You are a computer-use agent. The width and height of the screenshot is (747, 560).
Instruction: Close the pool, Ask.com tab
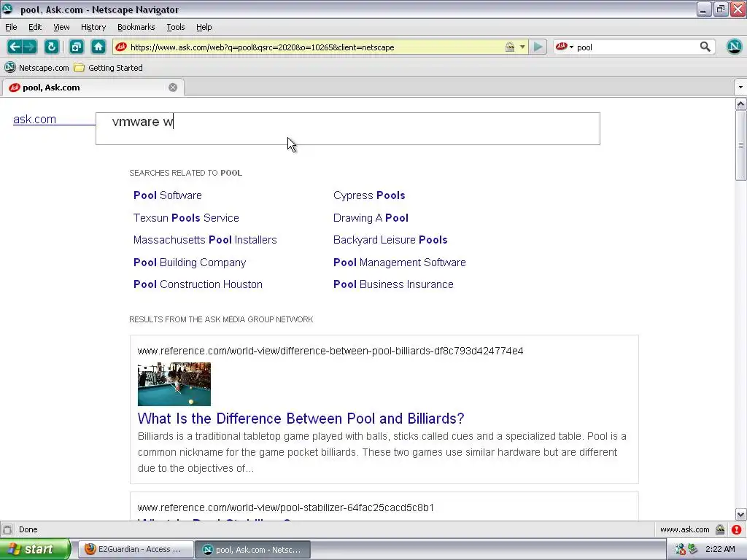(x=173, y=87)
